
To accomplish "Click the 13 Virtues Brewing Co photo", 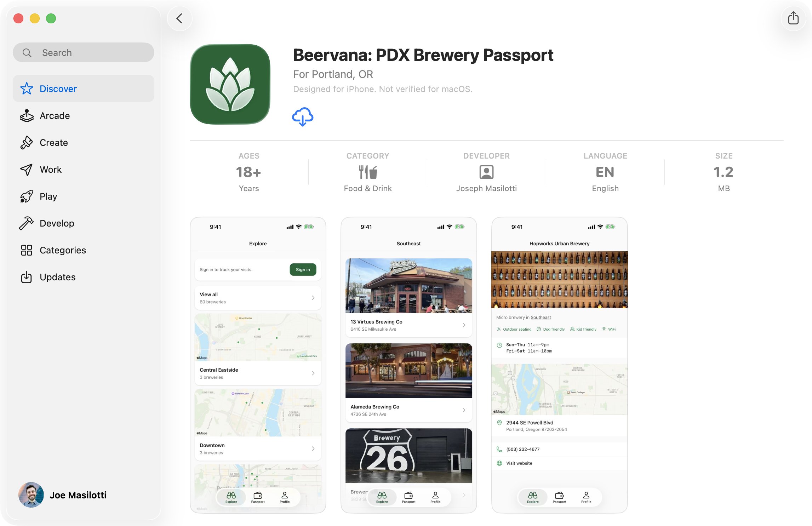I will coord(409,286).
